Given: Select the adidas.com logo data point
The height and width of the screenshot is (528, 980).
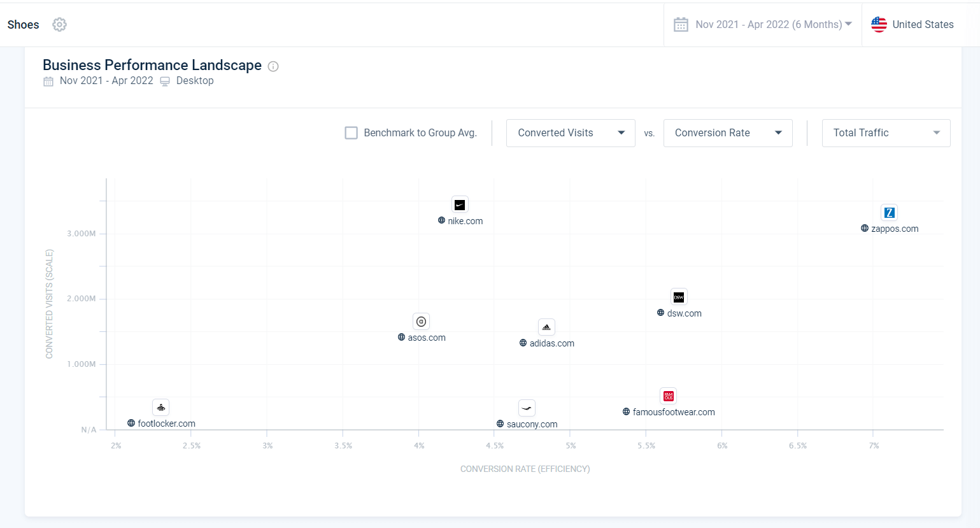Looking at the screenshot, I should point(546,327).
